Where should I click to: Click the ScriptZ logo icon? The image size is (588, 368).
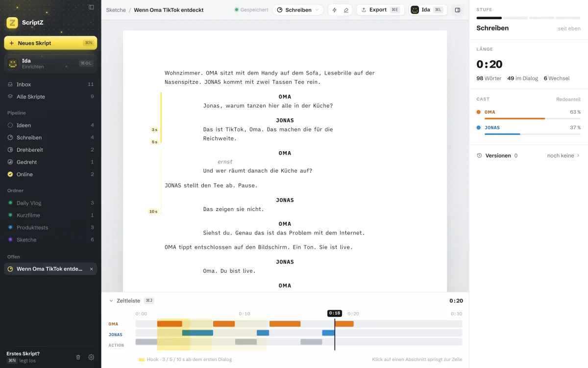tap(12, 23)
